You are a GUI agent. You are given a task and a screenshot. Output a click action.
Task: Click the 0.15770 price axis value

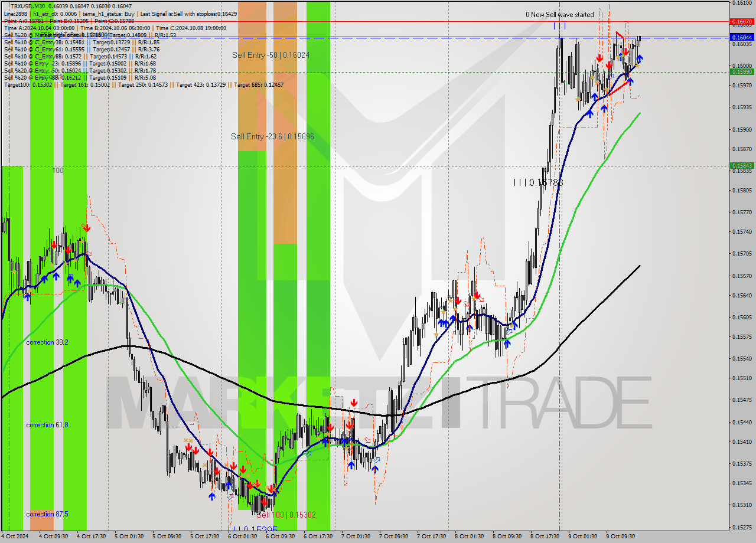click(742, 212)
